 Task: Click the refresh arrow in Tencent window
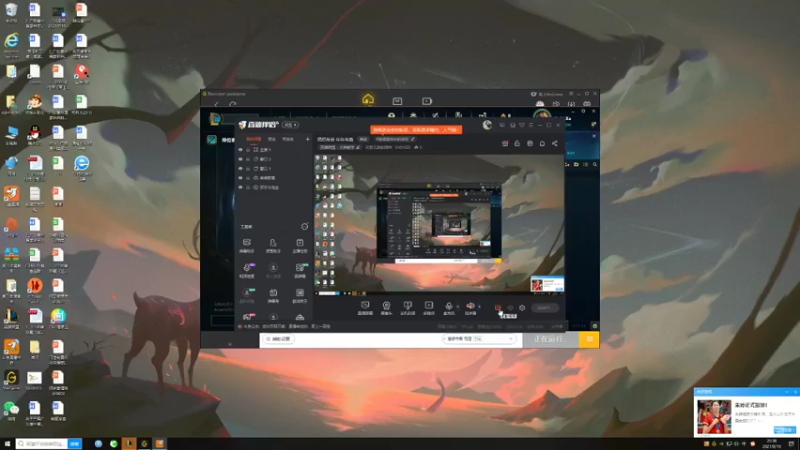[233, 104]
